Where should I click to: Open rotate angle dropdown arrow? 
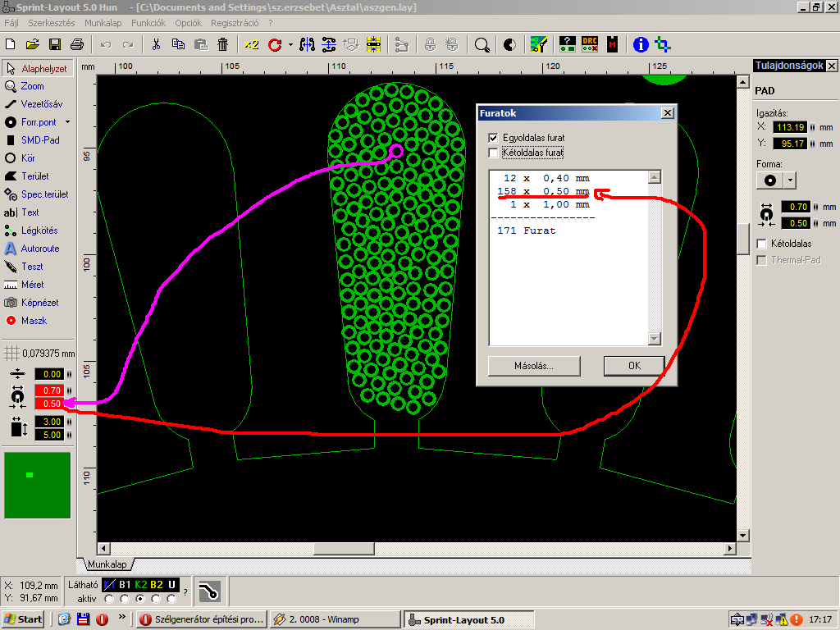pos(290,45)
